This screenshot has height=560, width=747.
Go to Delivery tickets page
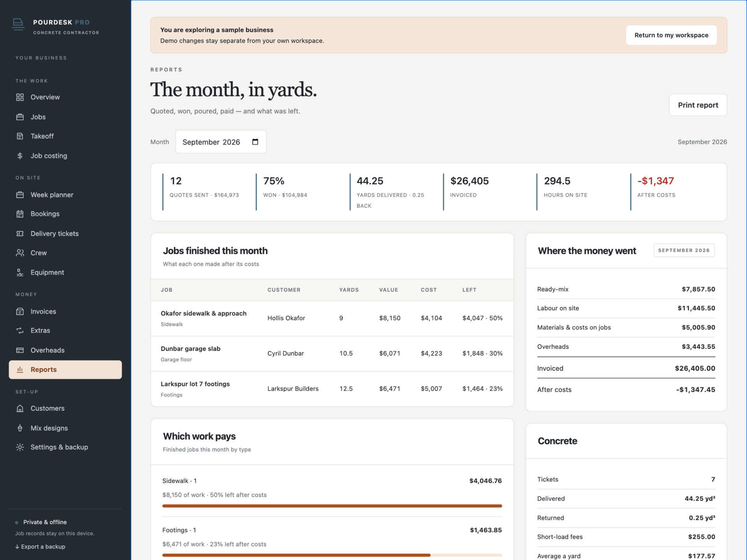pyautogui.click(x=65, y=234)
